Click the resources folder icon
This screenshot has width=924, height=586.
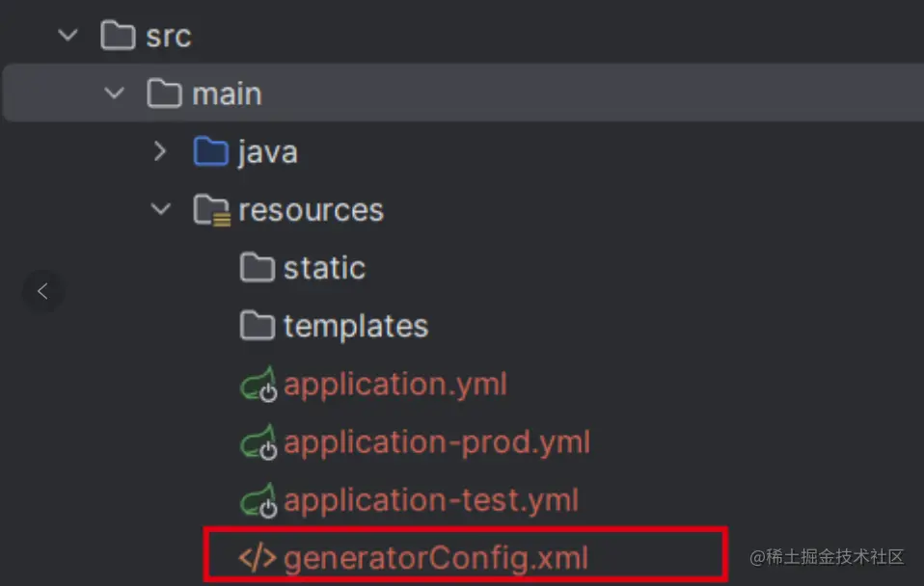point(210,210)
